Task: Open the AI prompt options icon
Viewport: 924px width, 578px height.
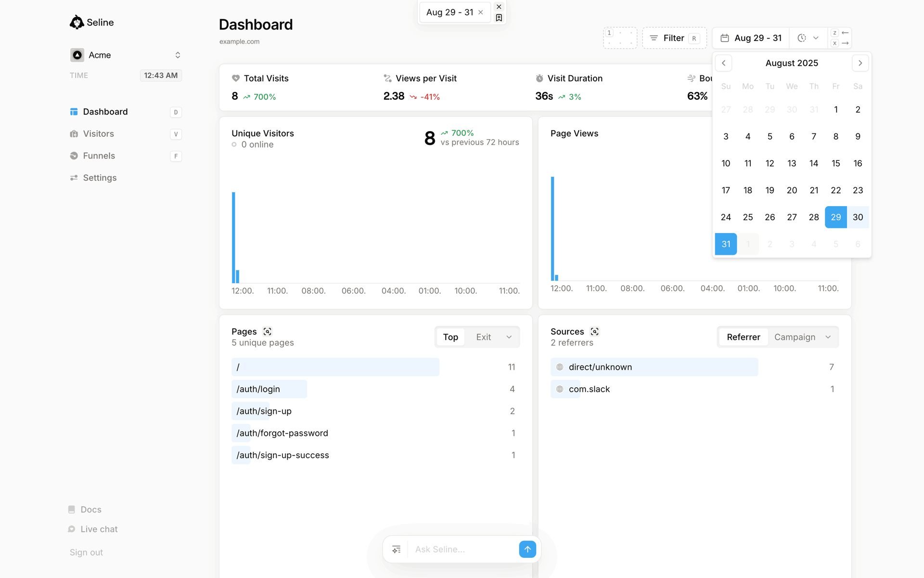Action: coord(397,550)
